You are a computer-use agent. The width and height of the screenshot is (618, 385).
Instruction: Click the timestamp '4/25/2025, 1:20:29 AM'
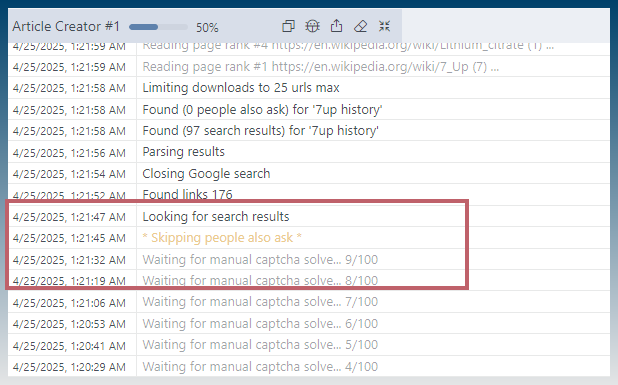pos(69,367)
